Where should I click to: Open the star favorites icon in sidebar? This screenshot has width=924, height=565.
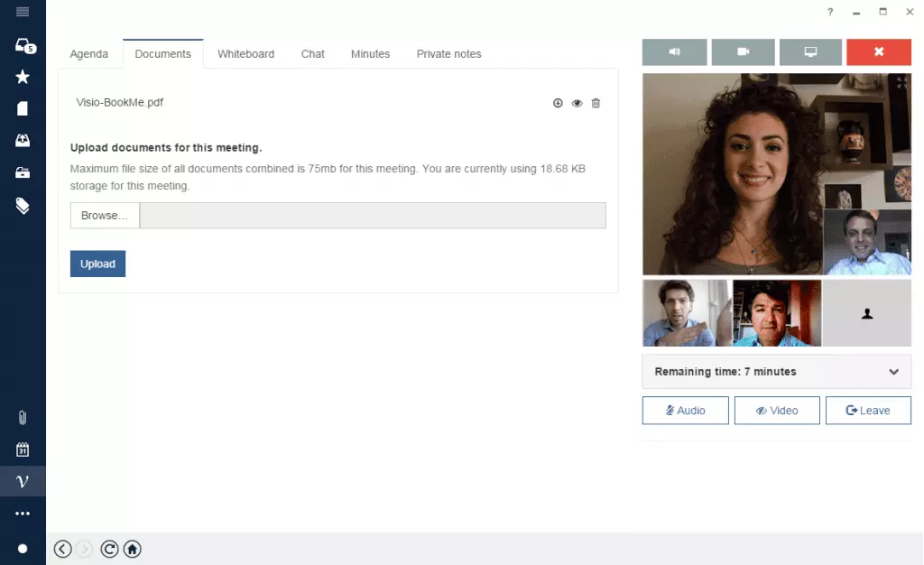(23, 78)
